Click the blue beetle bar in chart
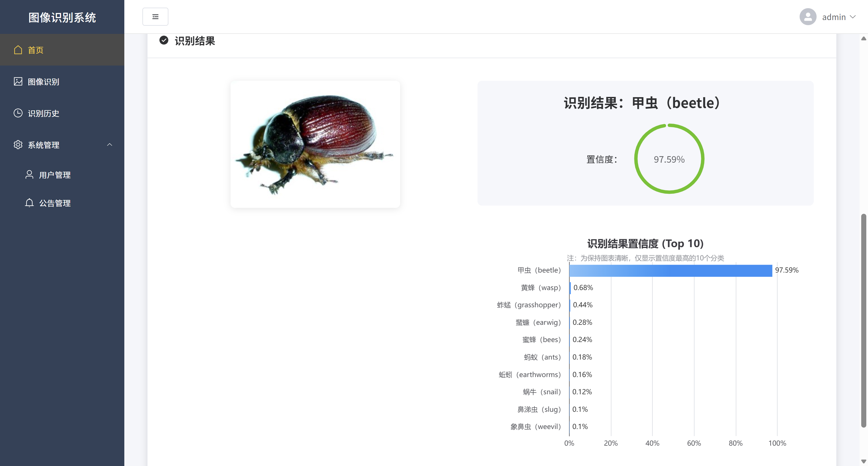868x466 pixels. click(670, 270)
